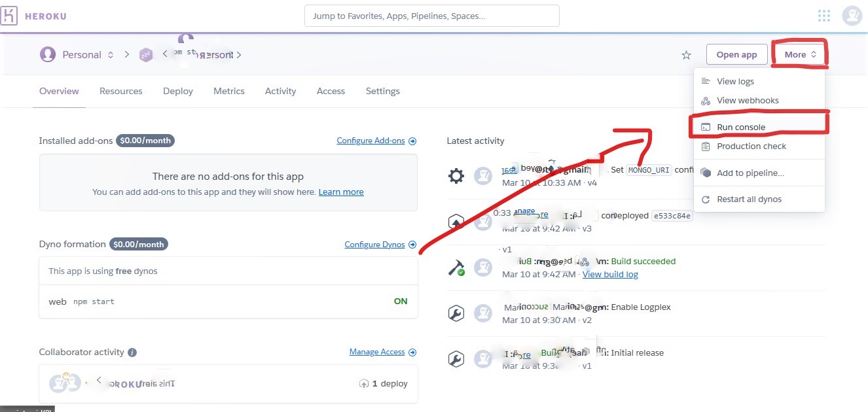The height and width of the screenshot is (412, 868).
Task: Click the info icon next to Collaborator activity
Action: pyautogui.click(x=132, y=352)
